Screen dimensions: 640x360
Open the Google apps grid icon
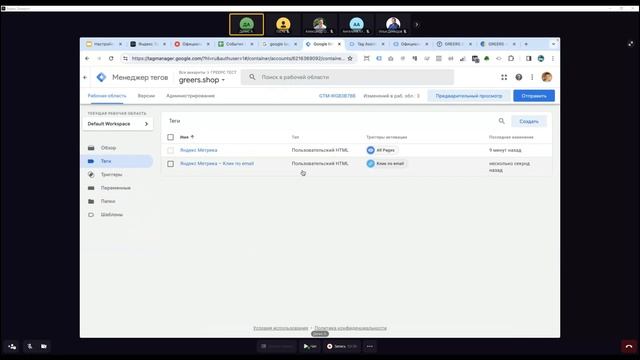tap(504, 77)
